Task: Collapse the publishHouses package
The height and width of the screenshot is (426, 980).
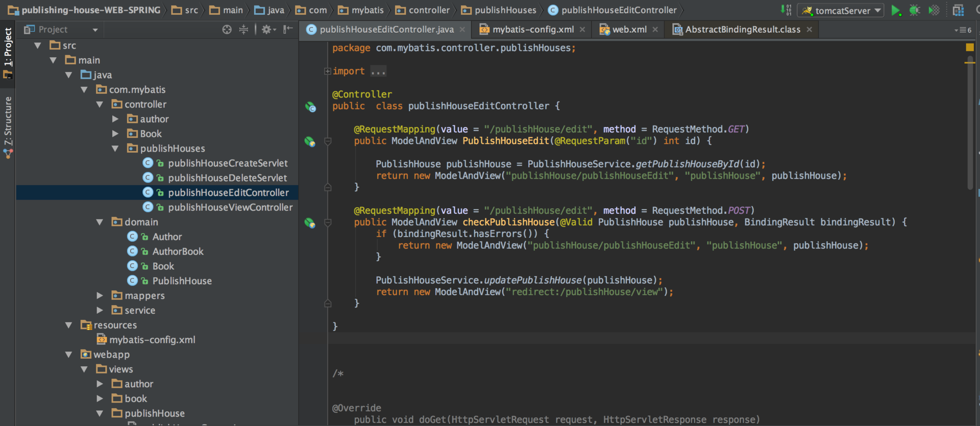Action: (115, 148)
